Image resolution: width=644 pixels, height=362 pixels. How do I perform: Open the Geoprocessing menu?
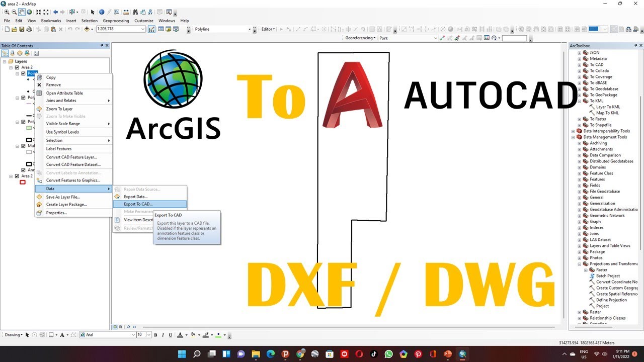(116, 21)
